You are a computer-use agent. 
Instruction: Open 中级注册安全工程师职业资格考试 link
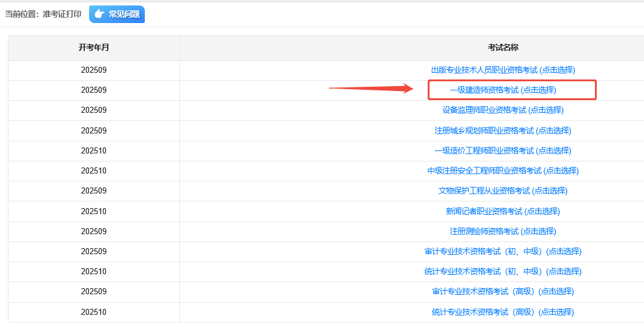pos(503,170)
